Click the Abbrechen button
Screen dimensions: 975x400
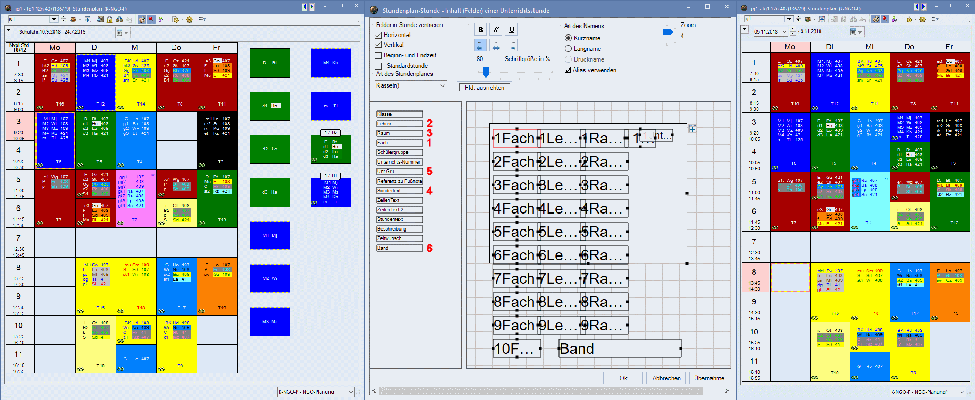[x=665, y=378]
